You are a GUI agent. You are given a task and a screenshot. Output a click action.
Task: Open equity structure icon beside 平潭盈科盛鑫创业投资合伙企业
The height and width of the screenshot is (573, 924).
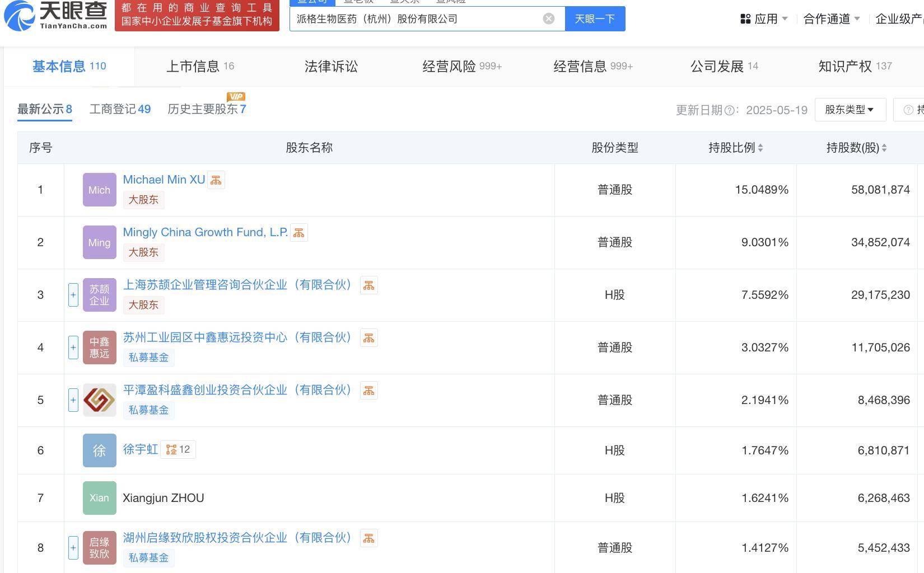pos(368,391)
